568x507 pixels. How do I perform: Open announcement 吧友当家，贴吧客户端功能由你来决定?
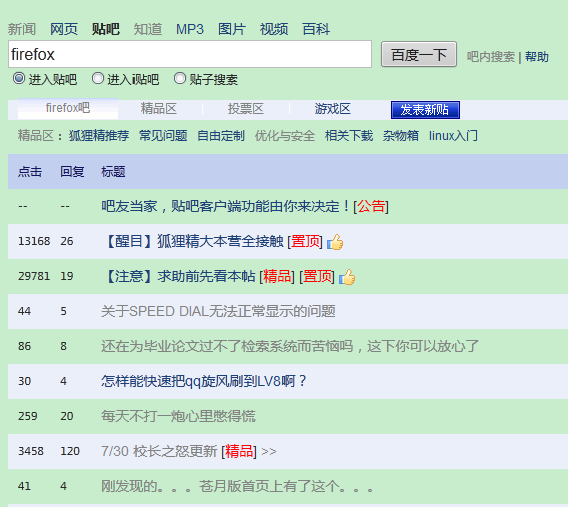coord(225,206)
